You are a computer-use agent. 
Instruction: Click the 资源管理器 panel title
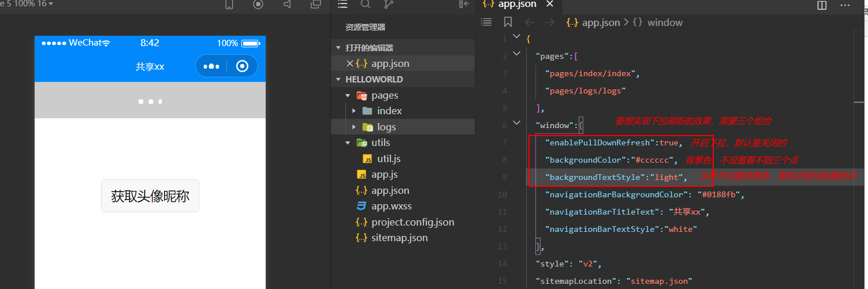tap(365, 27)
